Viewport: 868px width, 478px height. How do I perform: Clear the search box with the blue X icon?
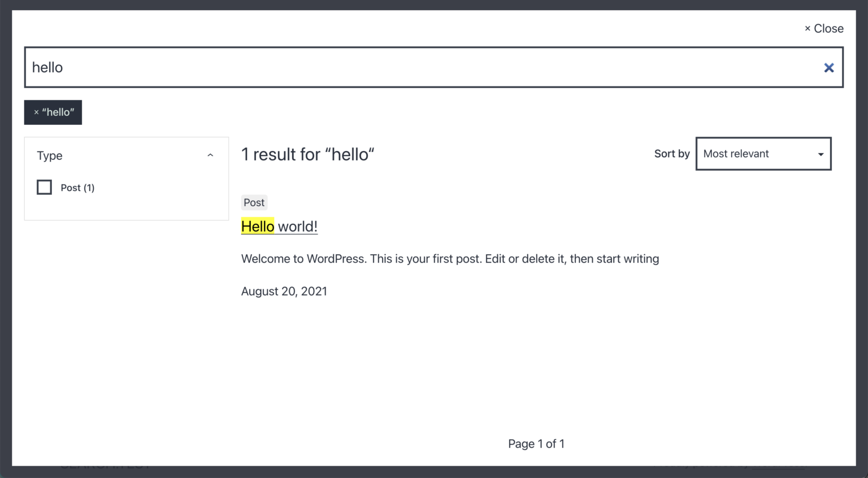coord(828,67)
